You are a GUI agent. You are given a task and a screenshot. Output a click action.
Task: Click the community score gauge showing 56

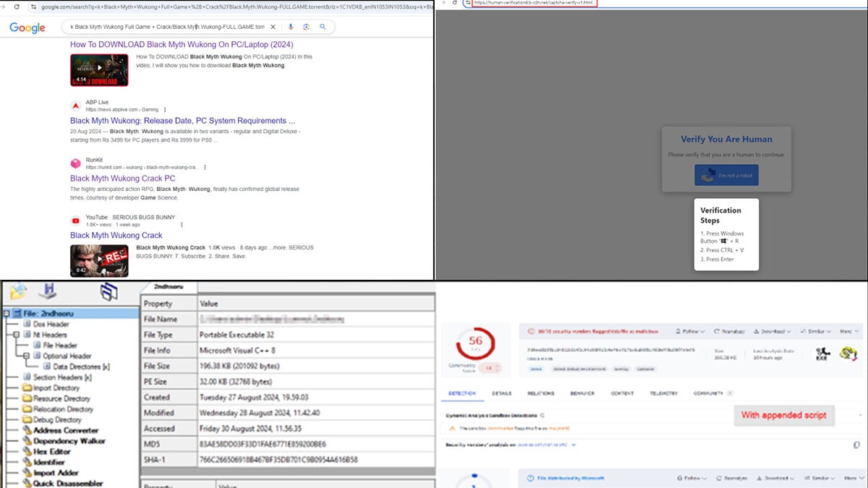click(477, 344)
